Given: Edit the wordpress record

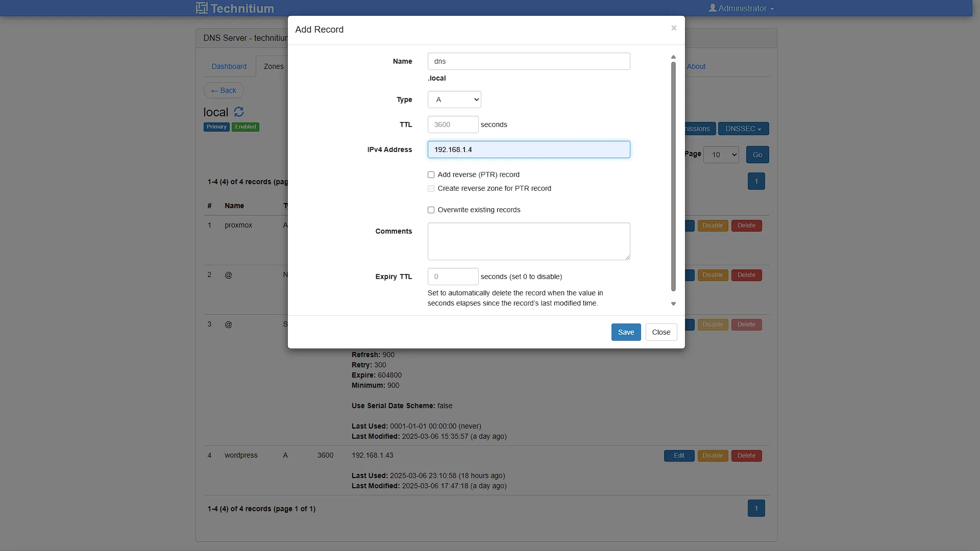Looking at the screenshot, I should pos(679,456).
